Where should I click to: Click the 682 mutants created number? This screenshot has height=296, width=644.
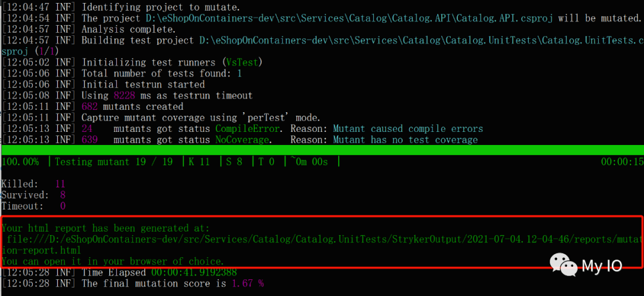pos(89,107)
